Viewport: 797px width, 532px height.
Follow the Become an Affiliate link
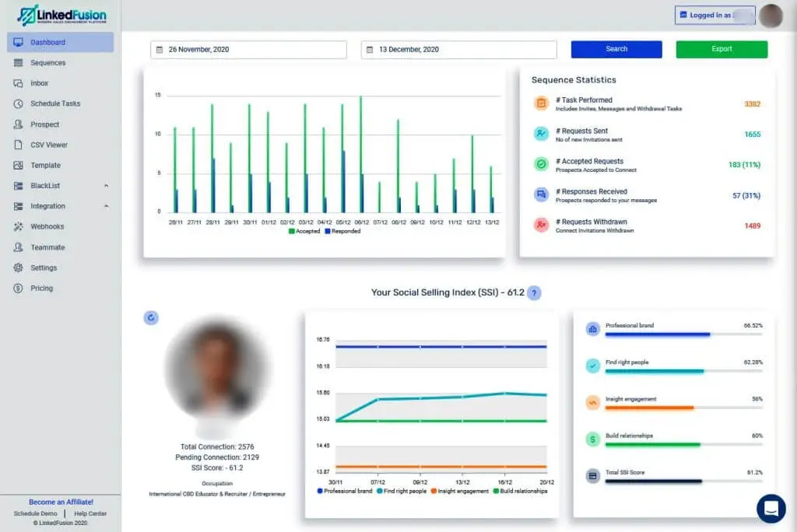click(61, 502)
